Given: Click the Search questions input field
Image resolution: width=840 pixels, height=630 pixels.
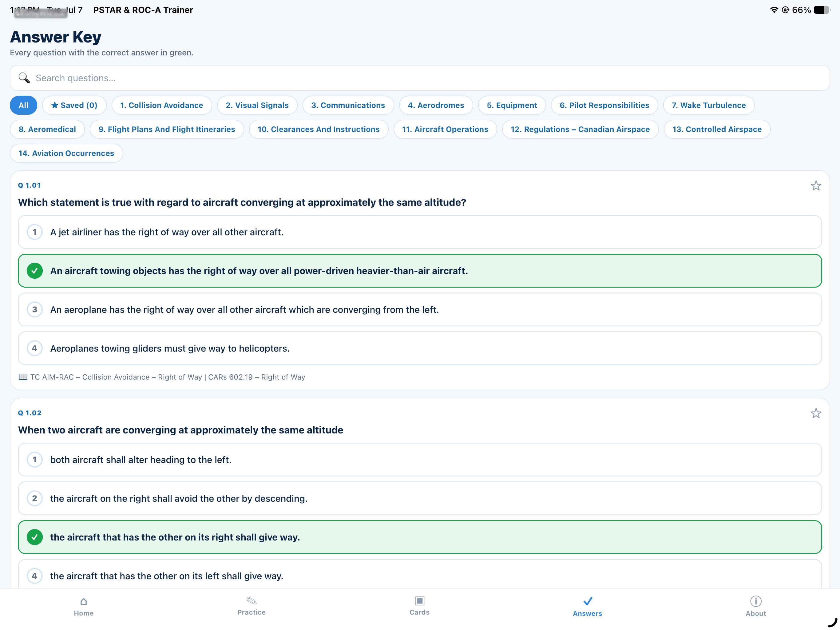Looking at the screenshot, I should point(420,78).
